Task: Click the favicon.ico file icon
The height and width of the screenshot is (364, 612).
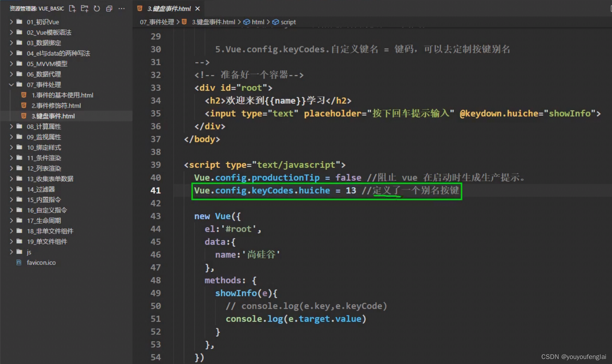Action: tap(19, 262)
